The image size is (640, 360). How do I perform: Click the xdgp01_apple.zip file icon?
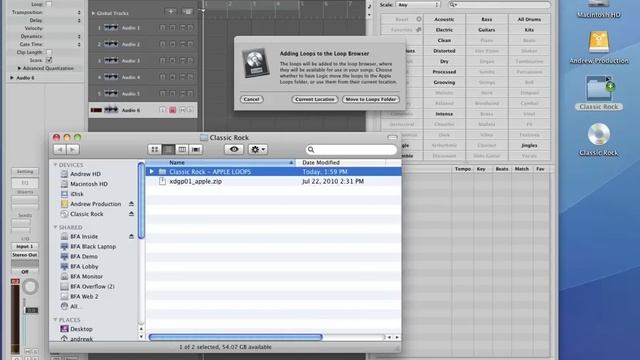162,181
